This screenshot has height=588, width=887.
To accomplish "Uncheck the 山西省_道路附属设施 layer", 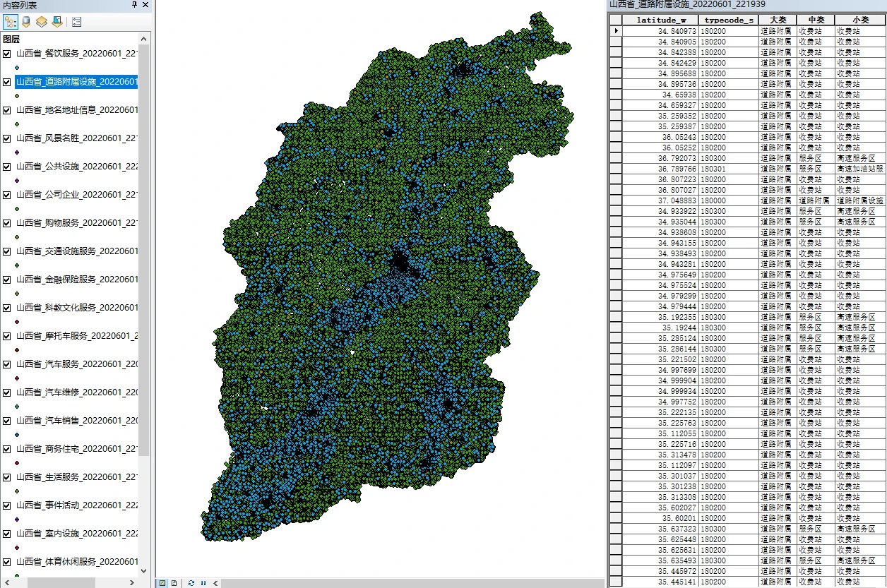I will point(7,82).
